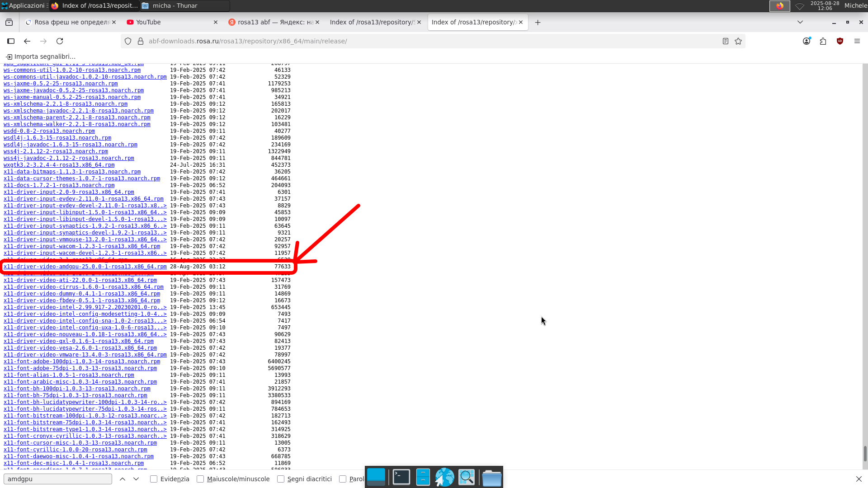This screenshot has width=868, height=488.
Task: Bookmark page with the star icon
Action: (x=738, y=41)
